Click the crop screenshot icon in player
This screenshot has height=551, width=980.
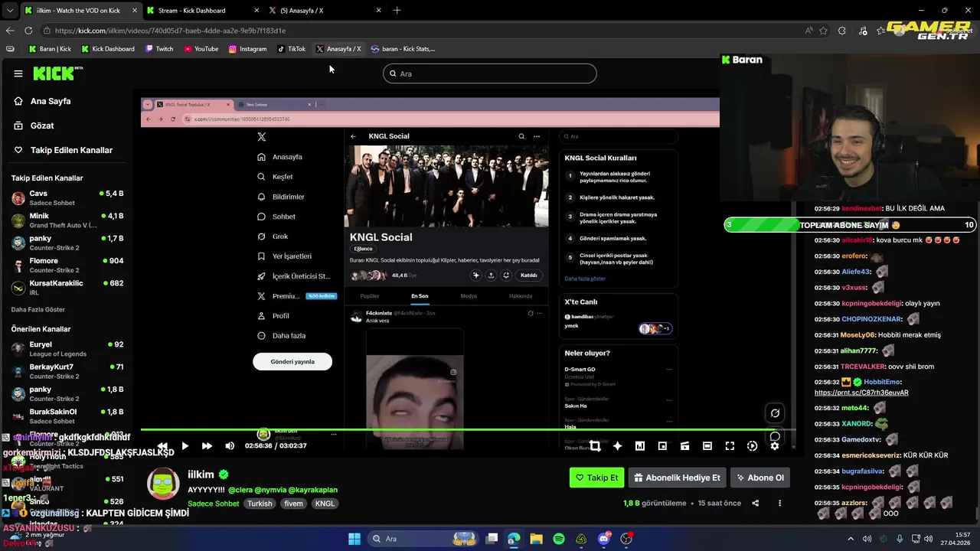pos(595,445)
